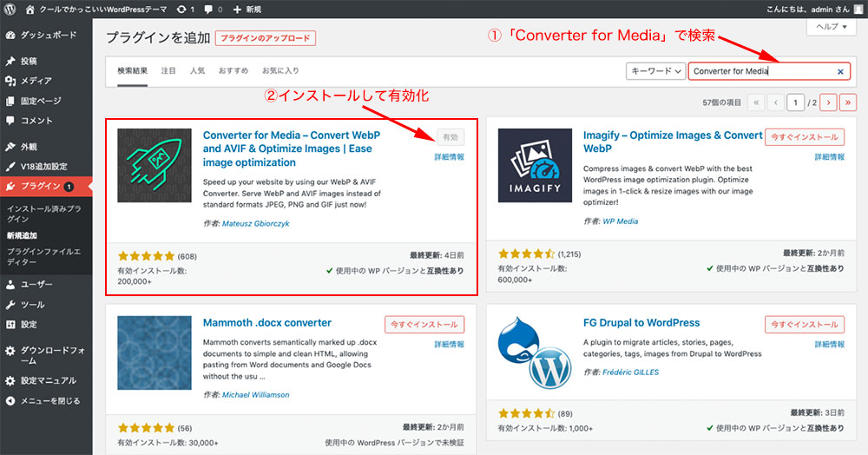This screenshot has height=455, width=868.
Task: Open author Frédéric GILLES link
Action: (630, 373)
